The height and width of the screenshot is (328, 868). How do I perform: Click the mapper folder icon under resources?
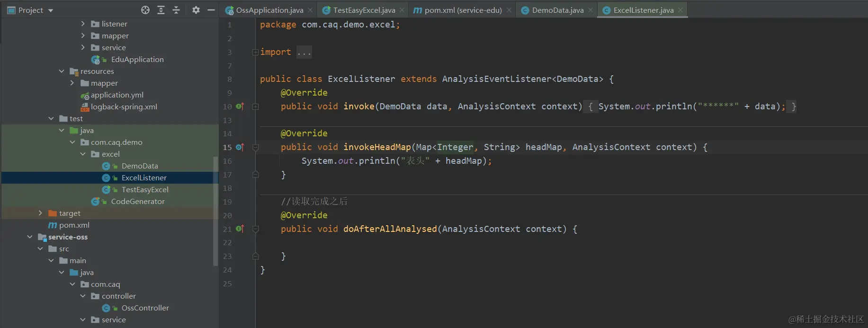[85, 83]
